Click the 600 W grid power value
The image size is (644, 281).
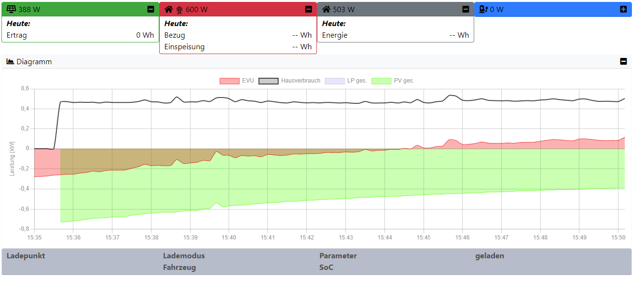197,9
